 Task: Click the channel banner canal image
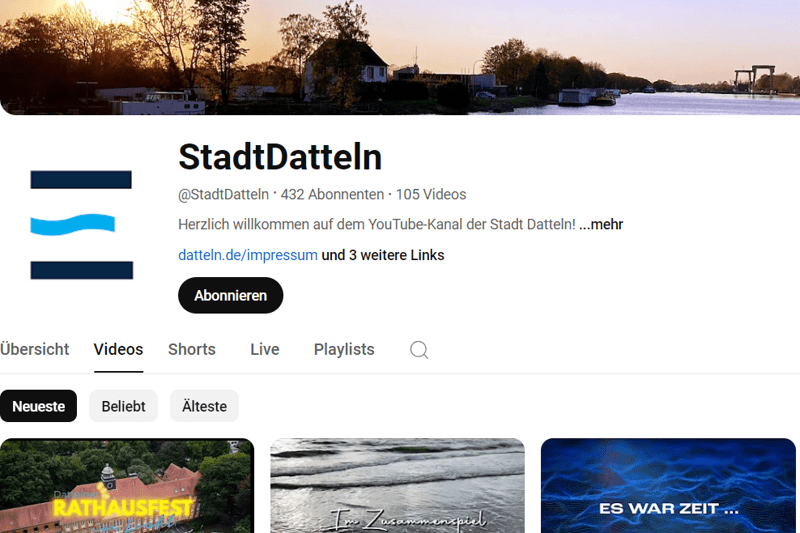click(x=400, y=57)
